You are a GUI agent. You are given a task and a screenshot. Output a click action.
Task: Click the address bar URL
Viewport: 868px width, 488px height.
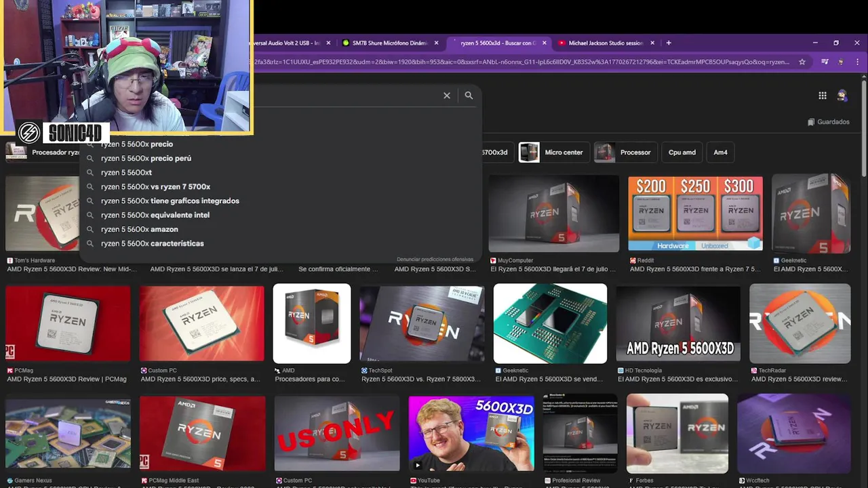[521, 62]
